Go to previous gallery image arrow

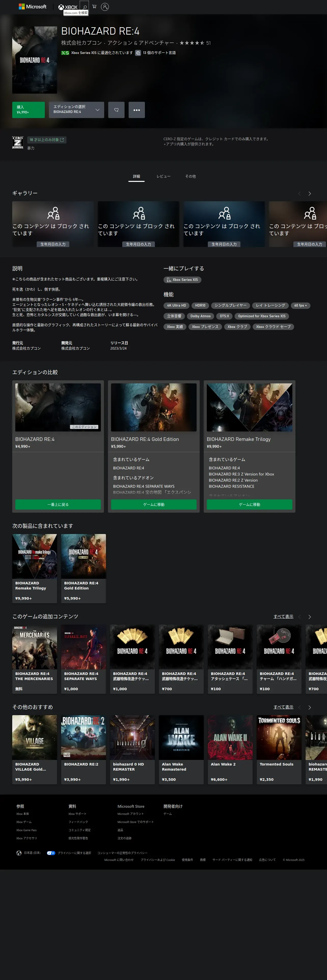tap(299, 194)
